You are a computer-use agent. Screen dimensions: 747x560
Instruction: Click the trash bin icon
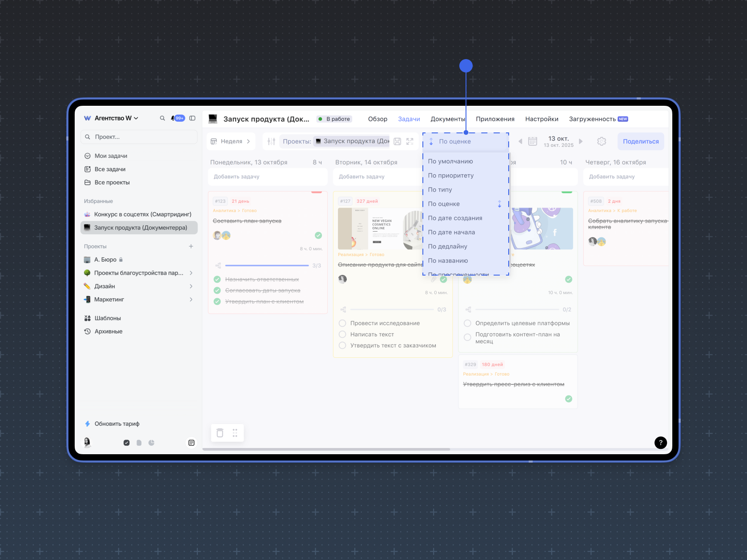(220, 433)
